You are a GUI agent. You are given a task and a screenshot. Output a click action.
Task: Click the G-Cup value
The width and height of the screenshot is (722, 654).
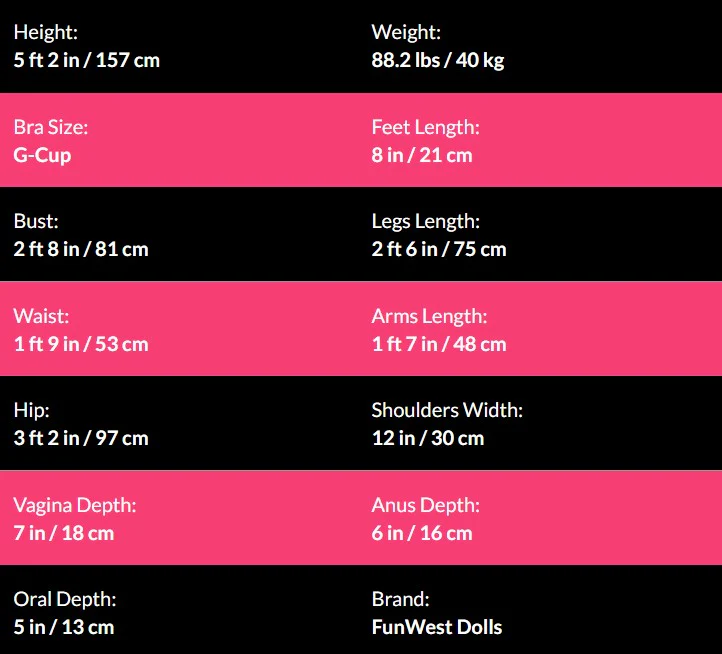tap(43, 155)
